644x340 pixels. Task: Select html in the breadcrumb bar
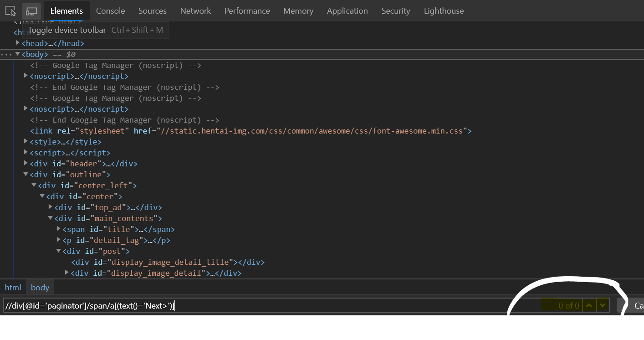[13, 287]
